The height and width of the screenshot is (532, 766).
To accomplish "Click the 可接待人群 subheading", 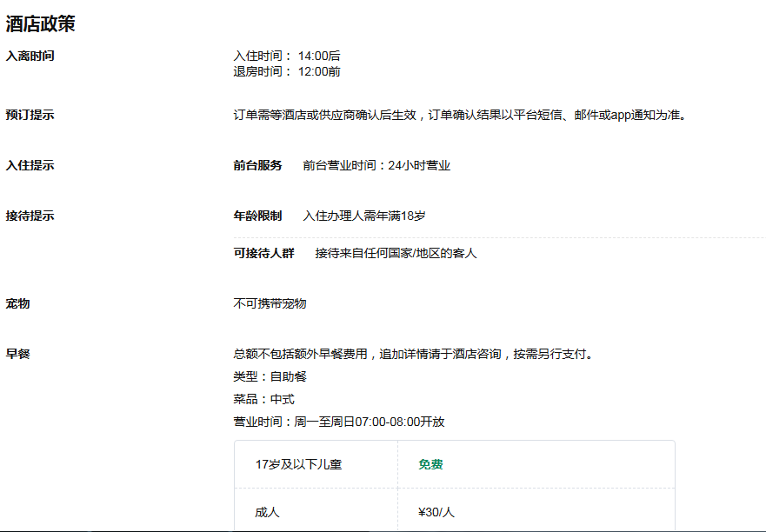I will 263,253.
